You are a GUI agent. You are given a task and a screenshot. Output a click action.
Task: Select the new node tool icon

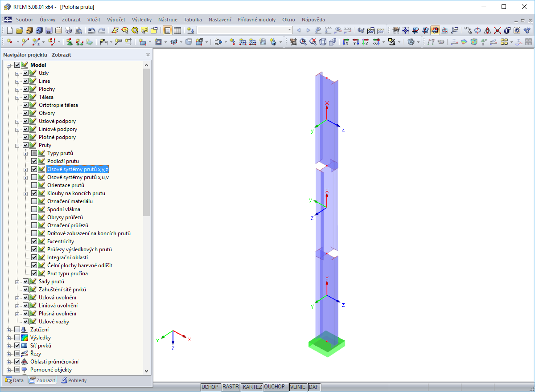pos(10,42)
